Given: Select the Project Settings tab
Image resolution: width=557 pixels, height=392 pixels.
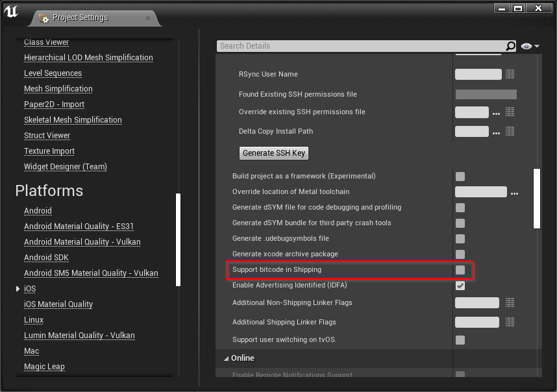Looking at the screenshot, I should (80, 18).
